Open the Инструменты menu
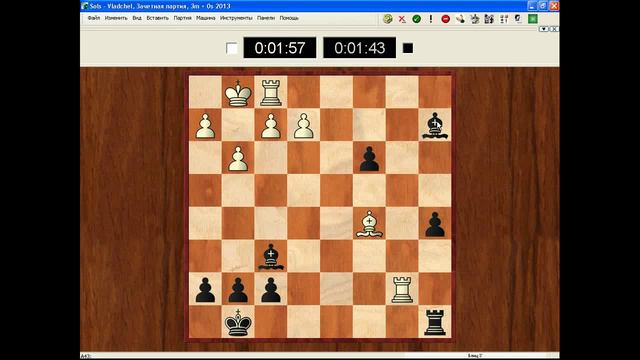 pyautogui.click(x=236, y=18)
